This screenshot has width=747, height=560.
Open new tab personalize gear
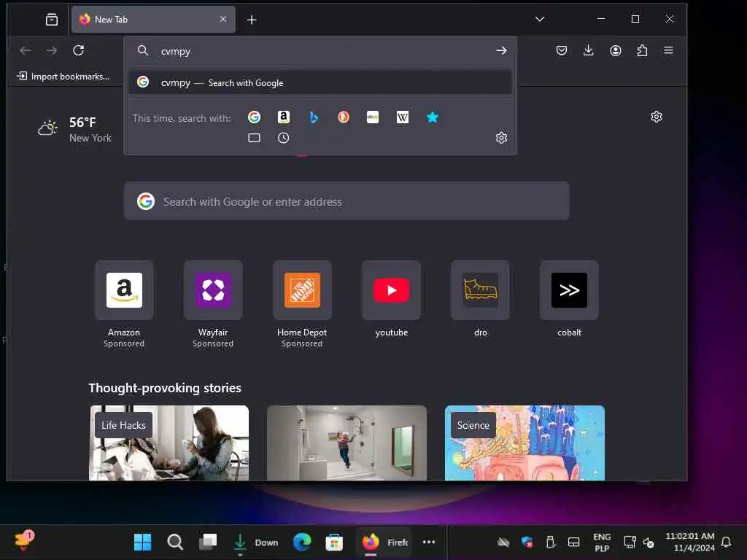656,117
